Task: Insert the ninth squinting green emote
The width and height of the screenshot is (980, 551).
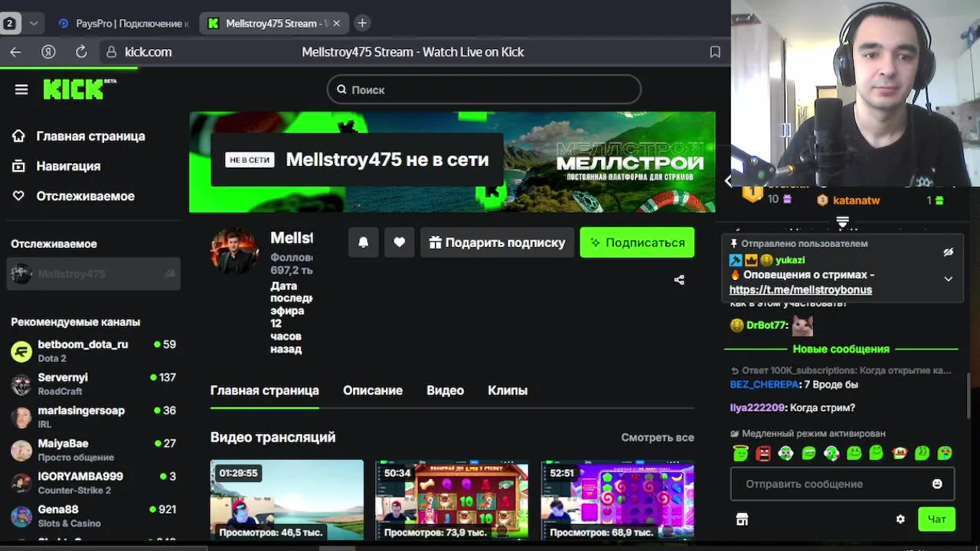Action: click(923, 453)
